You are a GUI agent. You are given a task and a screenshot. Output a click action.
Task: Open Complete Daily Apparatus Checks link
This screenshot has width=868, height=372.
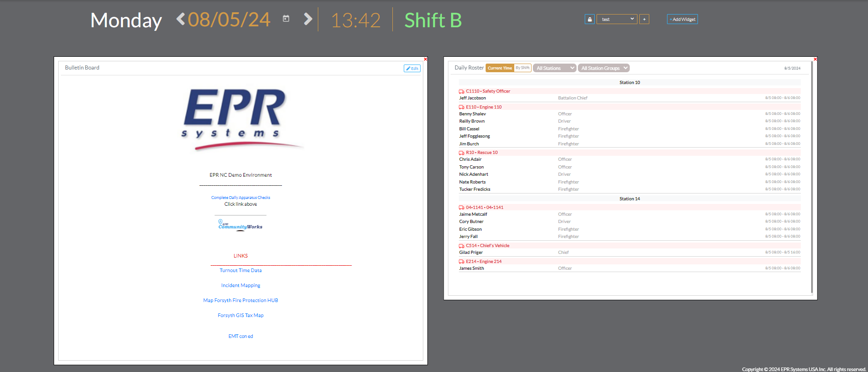[241, 198]
